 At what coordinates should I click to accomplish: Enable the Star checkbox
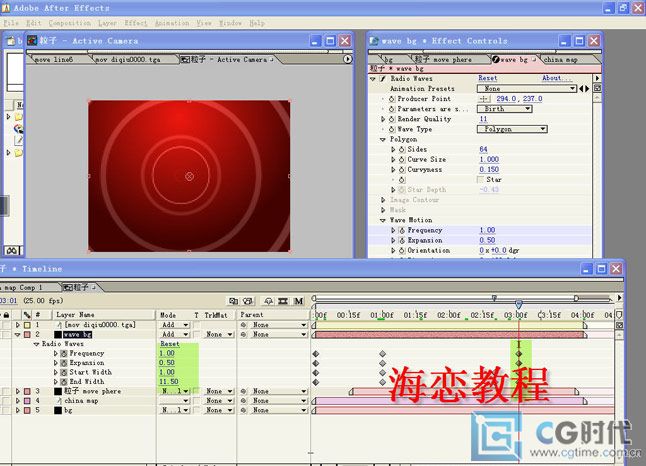[x=482, y=179]
